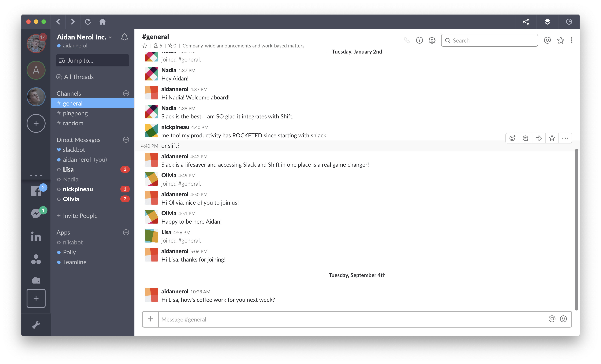
Task: Click the share icon in top-right toolbar
Action: 525,21
